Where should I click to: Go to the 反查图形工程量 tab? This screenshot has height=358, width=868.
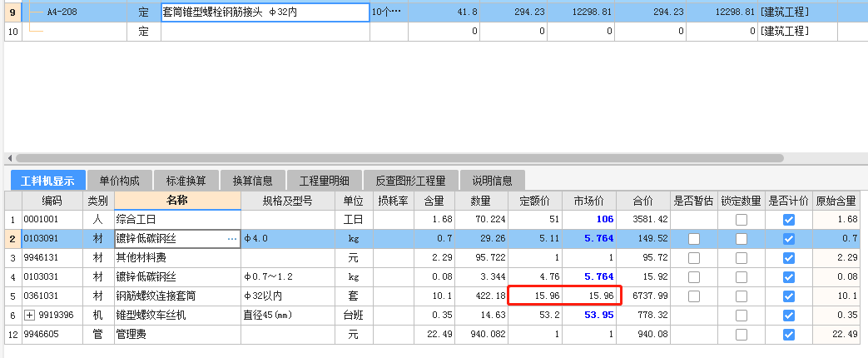tap(411, 181)
